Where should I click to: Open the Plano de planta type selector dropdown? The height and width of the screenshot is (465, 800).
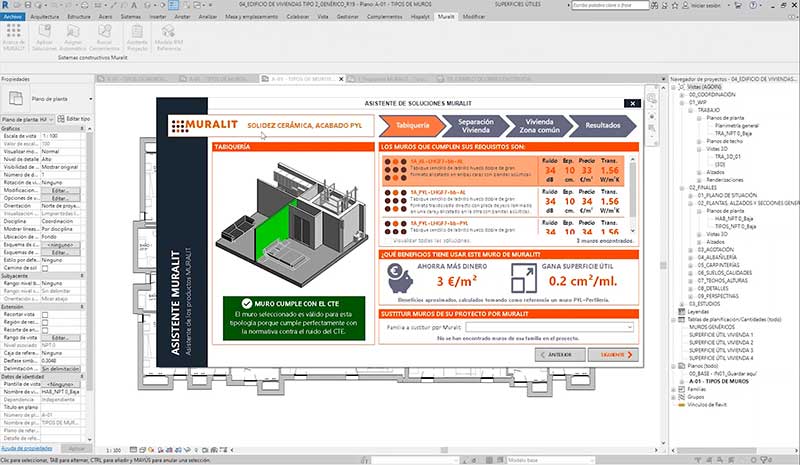click(x=91, y=99)
